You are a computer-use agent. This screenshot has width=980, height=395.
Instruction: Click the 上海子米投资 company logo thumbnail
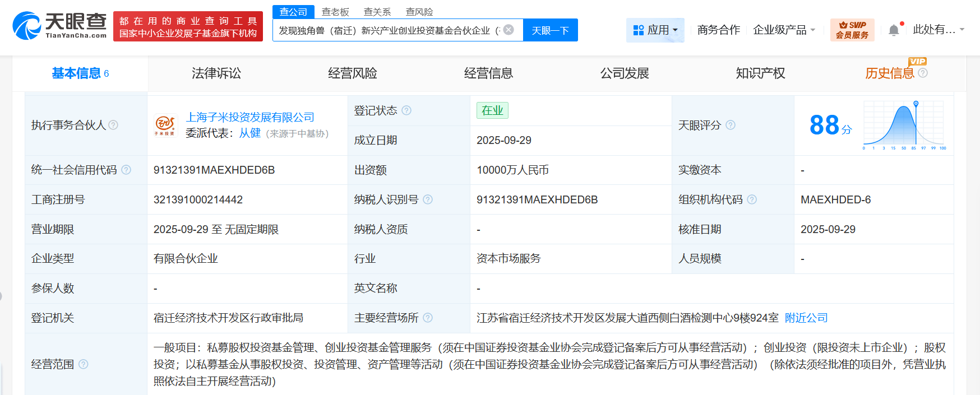point(165,125)
